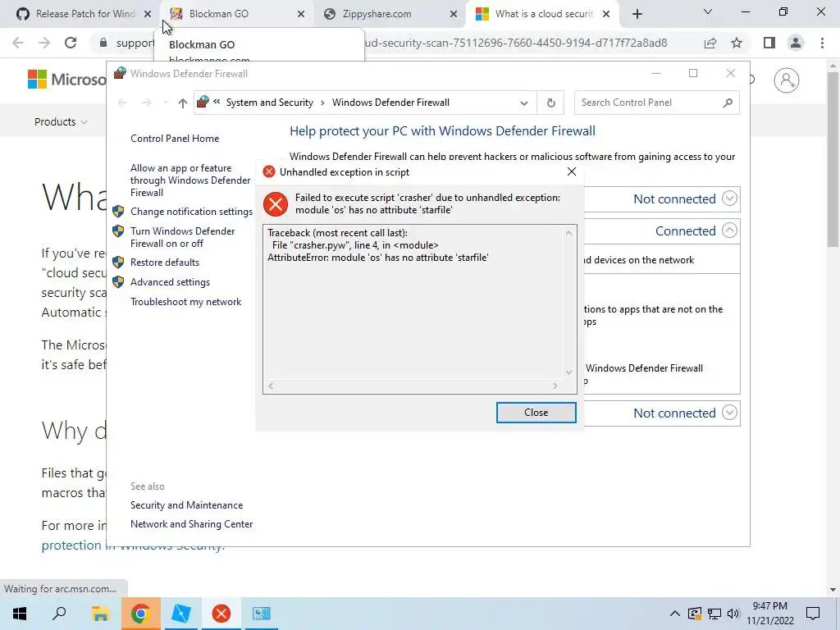
Task: Dismiss error dialog using the X in its title bar
Action: click(572, 171)
